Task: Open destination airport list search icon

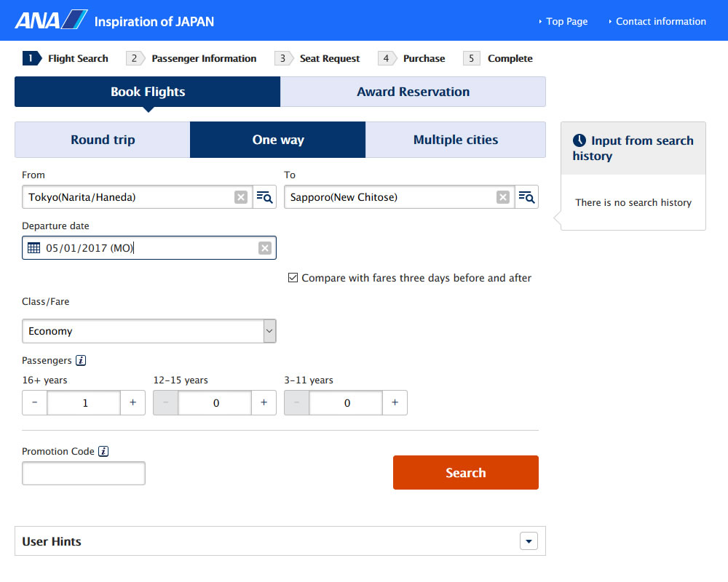Action: click(x=526, y=197)
